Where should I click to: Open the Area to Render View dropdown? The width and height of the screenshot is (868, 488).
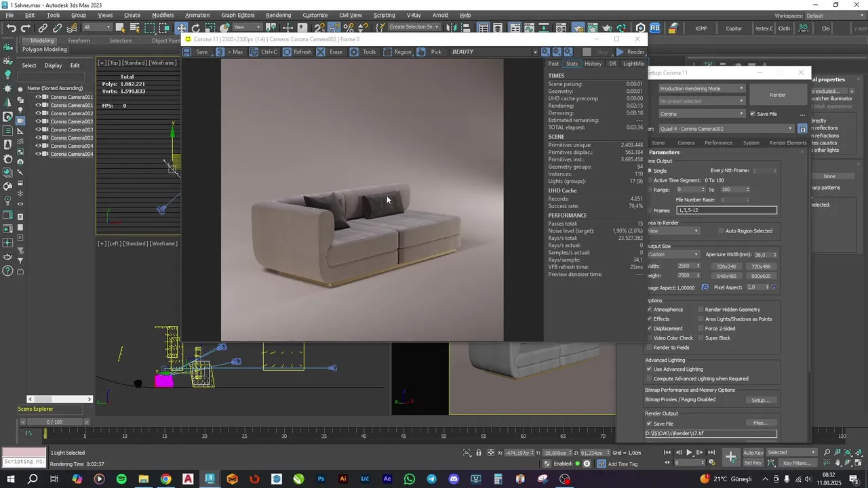(x=673, y=231)
